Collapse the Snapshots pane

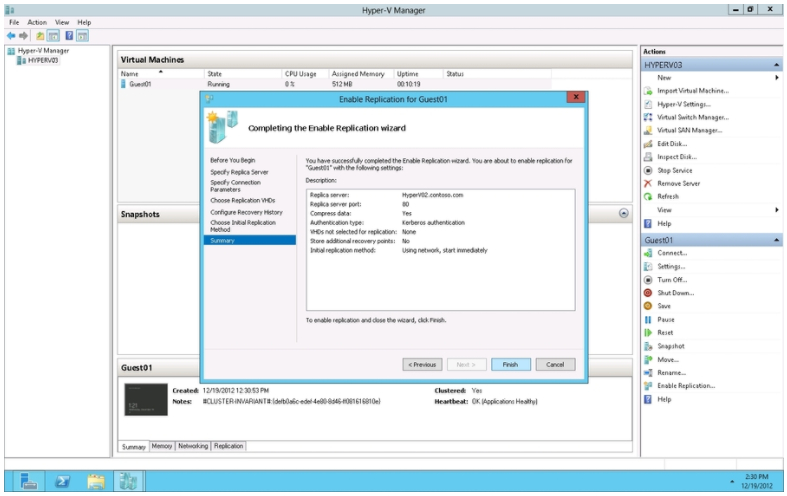623,213
